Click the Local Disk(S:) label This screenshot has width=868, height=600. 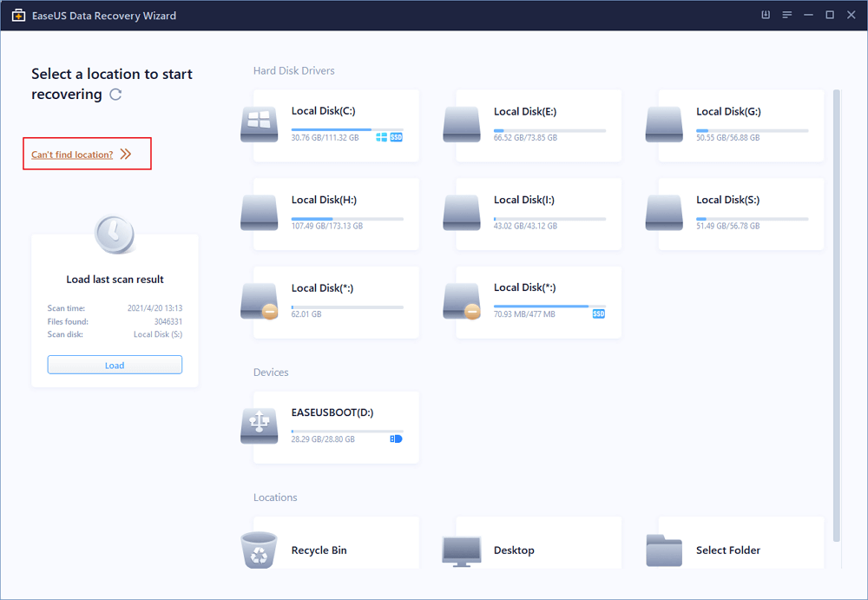click(728, 200)
